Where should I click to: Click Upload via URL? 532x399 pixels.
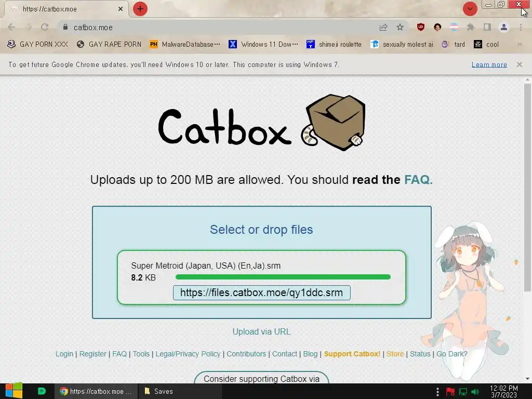click(x=261, y=332)
